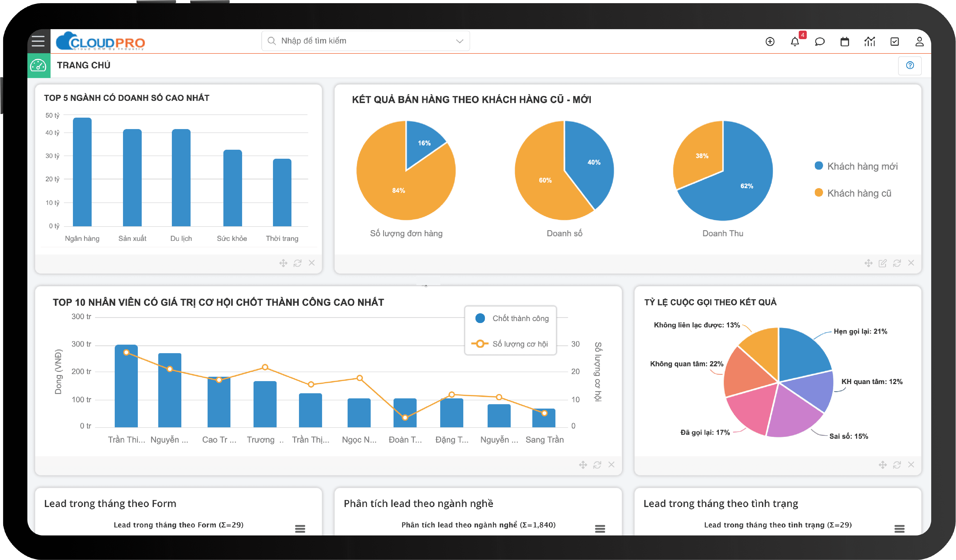Refresh the Top 5 industries widget

pyautogui.click(x=298, y=263)
